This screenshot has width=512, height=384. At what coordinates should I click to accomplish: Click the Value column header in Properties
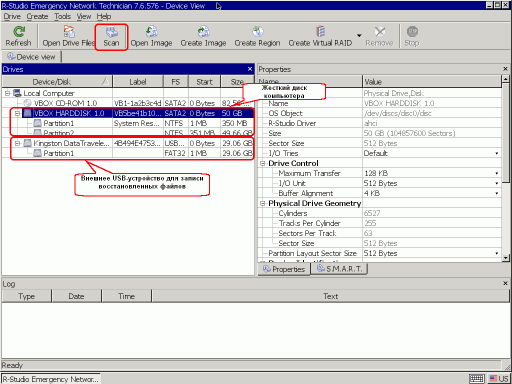(432, 82)
